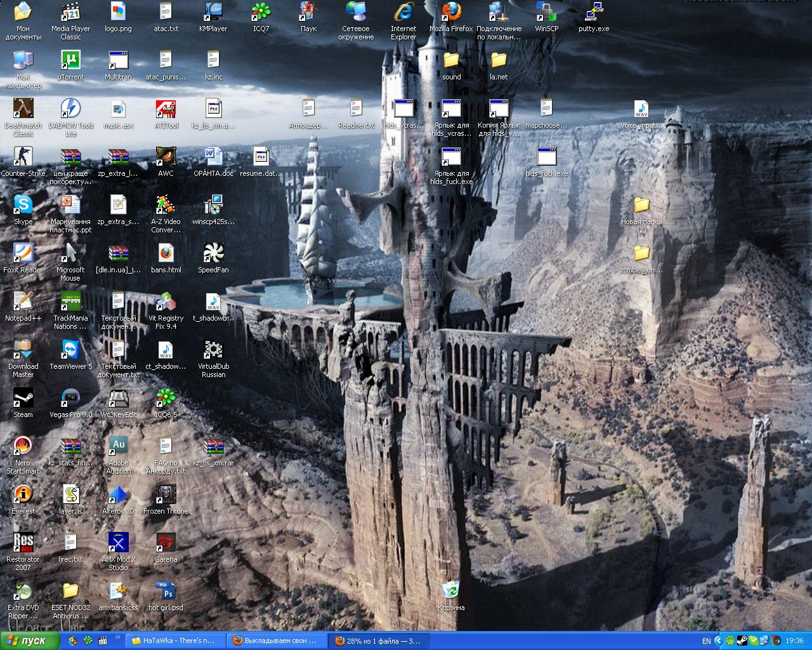The height and width of the screenshot is (650, 812).
Task: Select the putty.exe desktop icon
Action: [x=594, y=17]
